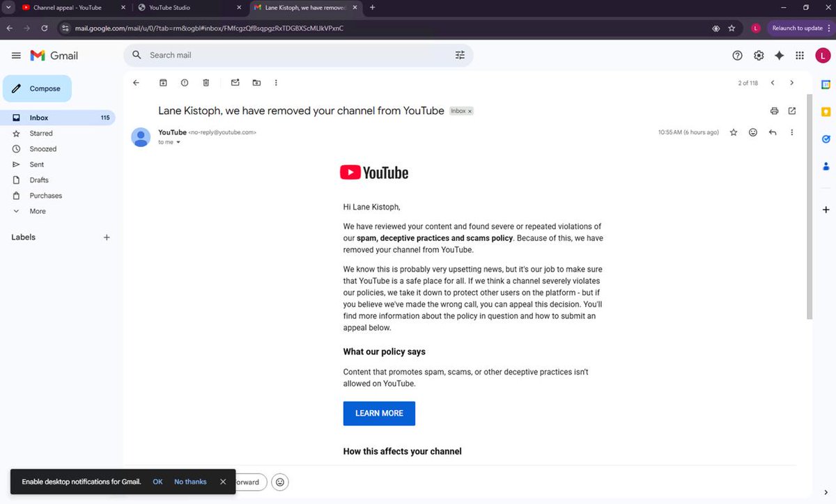Go to older email arrow
Image resolution: width=836 pixels, height=504 pixels.
[x=791, y=83]
